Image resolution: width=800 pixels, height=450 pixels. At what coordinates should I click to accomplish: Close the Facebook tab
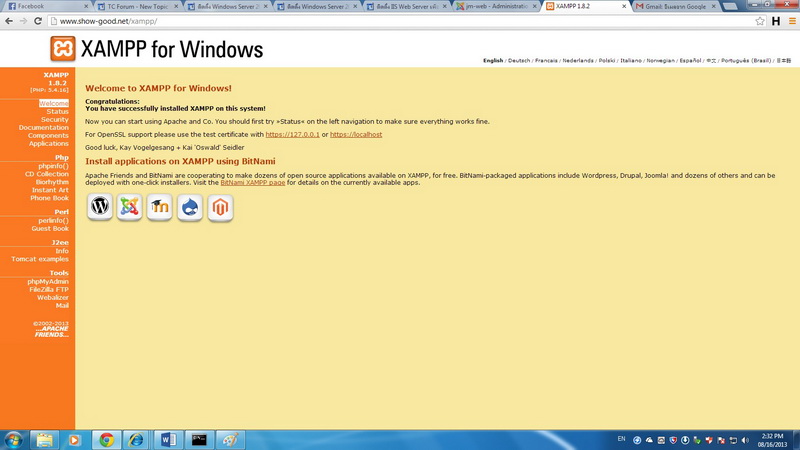(86, 6)
